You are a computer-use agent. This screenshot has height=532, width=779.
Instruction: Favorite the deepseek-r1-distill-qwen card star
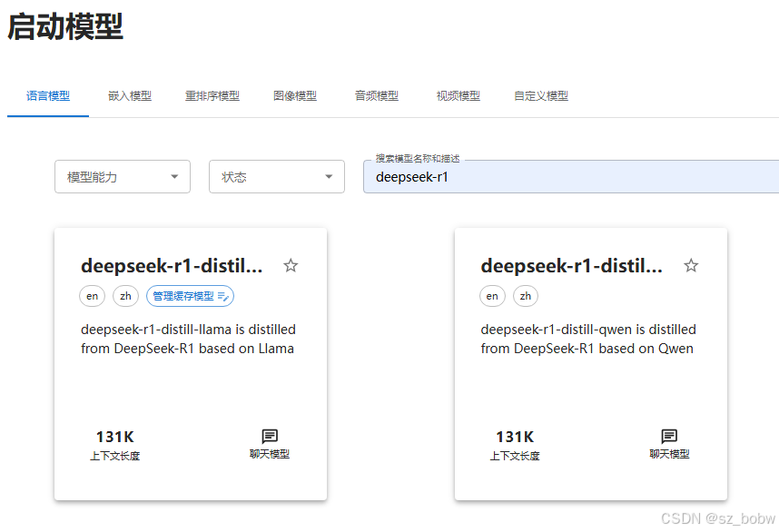pos(691,266)
